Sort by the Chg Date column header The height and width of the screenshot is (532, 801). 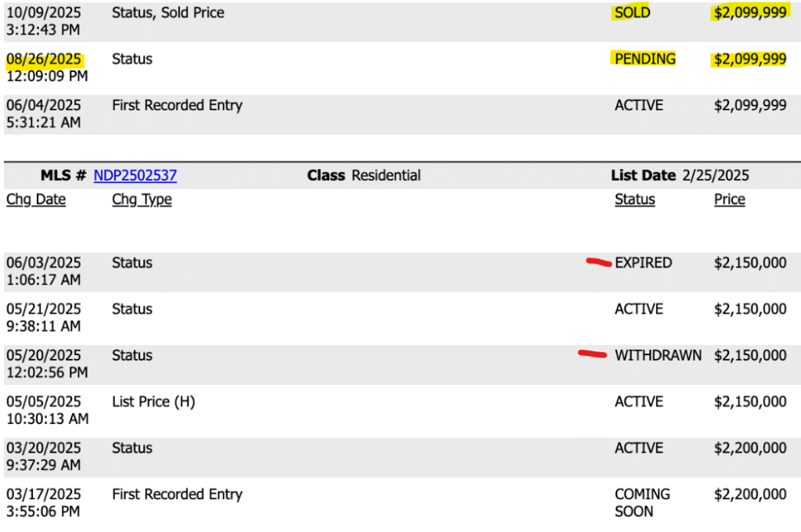pyautogui.click(x=36, y=199)
